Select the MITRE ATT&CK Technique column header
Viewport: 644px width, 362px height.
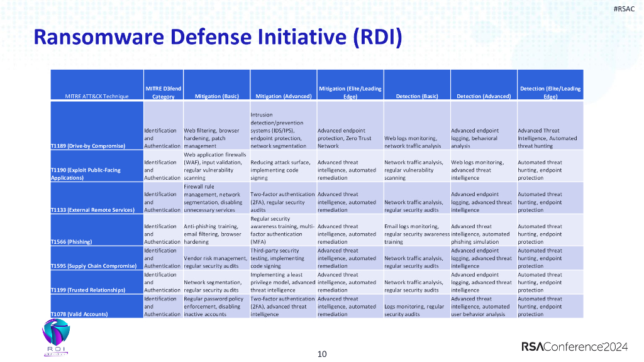pyautogui.click(x=96, y=96)
